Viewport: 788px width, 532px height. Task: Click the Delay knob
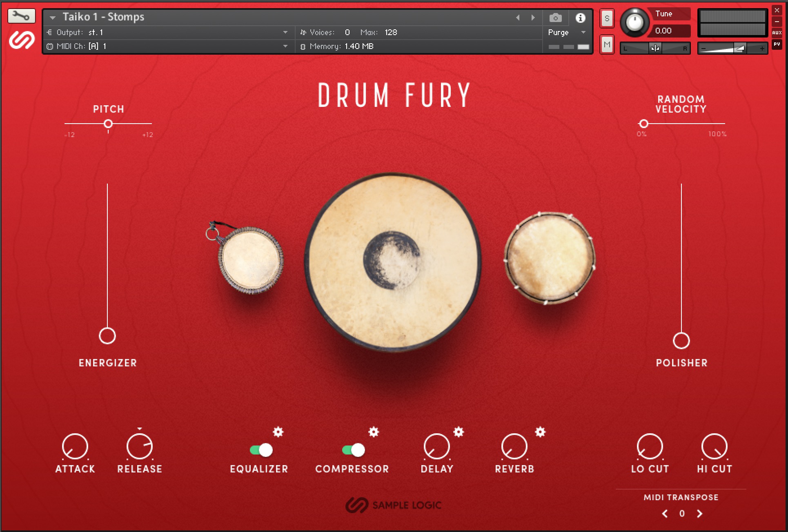pyautogui.click(x=437, y=446)
